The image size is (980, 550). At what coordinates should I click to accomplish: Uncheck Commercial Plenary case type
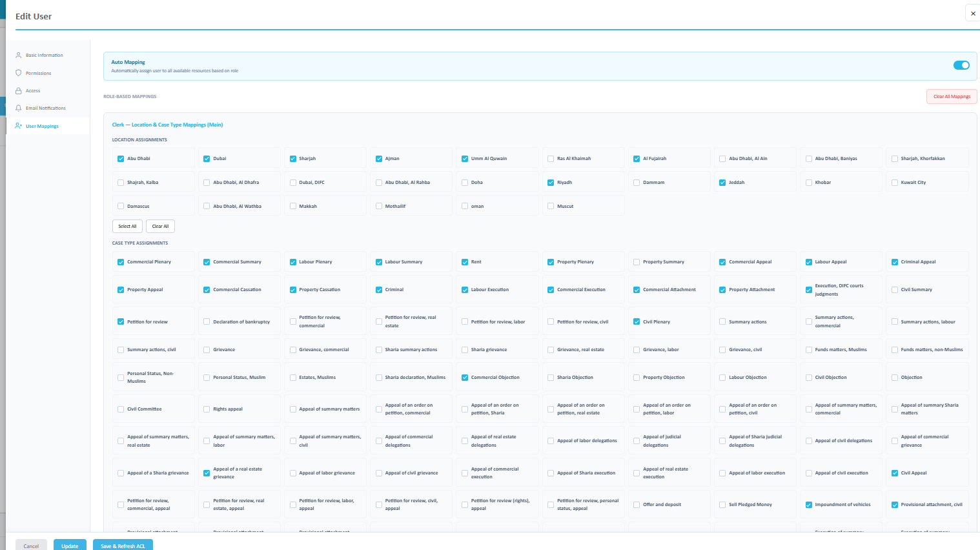pos(121,262)
